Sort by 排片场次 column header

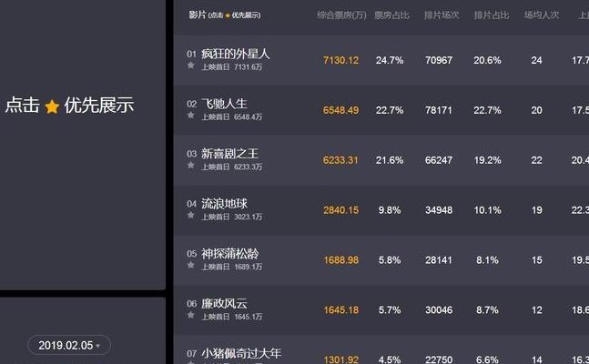click(442, 15)
